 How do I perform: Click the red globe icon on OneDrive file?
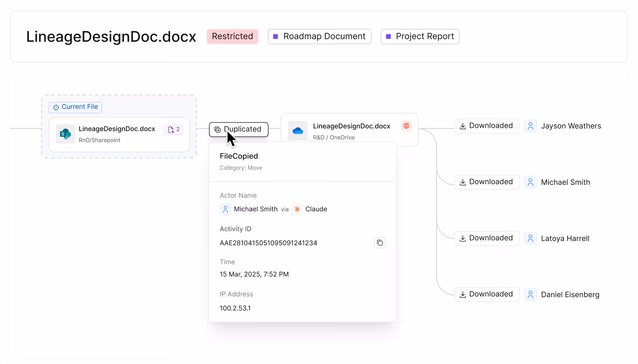click(x=406, y=126)
